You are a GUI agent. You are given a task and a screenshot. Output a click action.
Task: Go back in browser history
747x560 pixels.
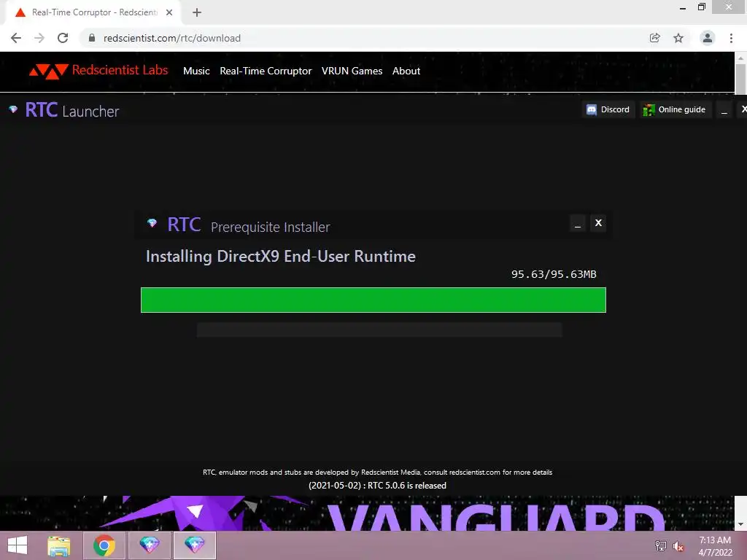[16, 38]
